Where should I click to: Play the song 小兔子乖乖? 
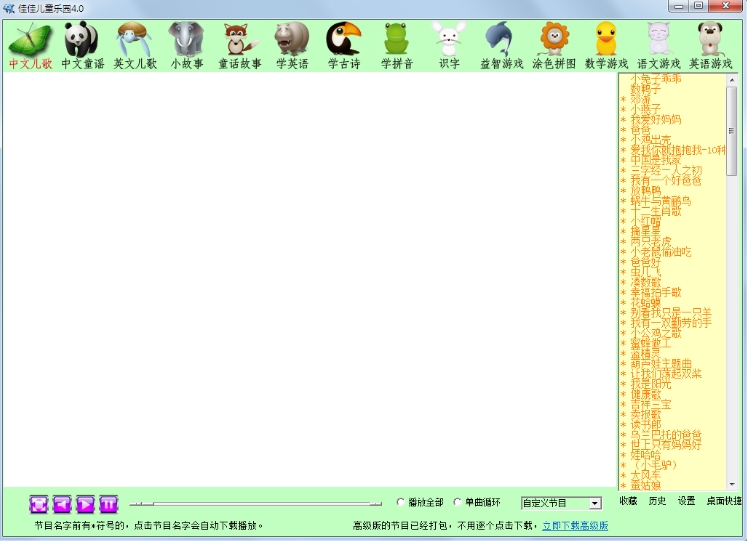tap(656, 79)
